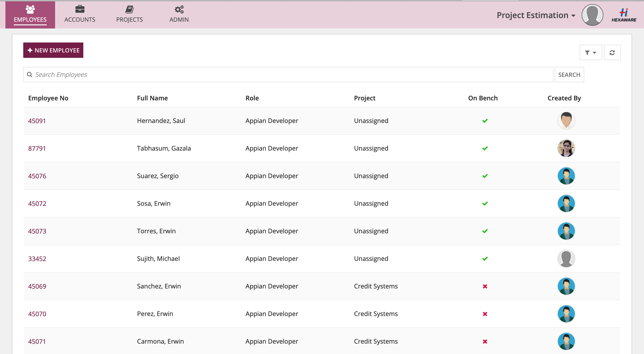Click the New Employee button
Image resolution: width=644 pixels, height=354 pixels.
coord(53,50)
